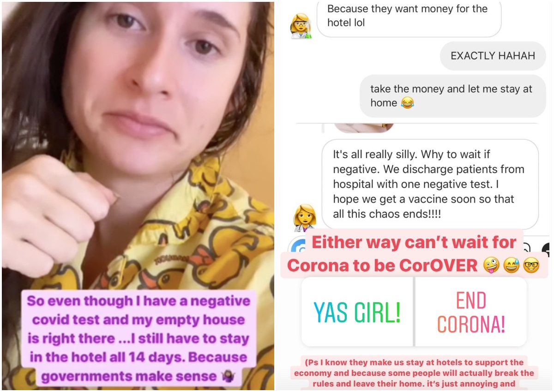Tap the laughing-crying emoji in the money message
The image size is (554, 392).
[407, 103]
